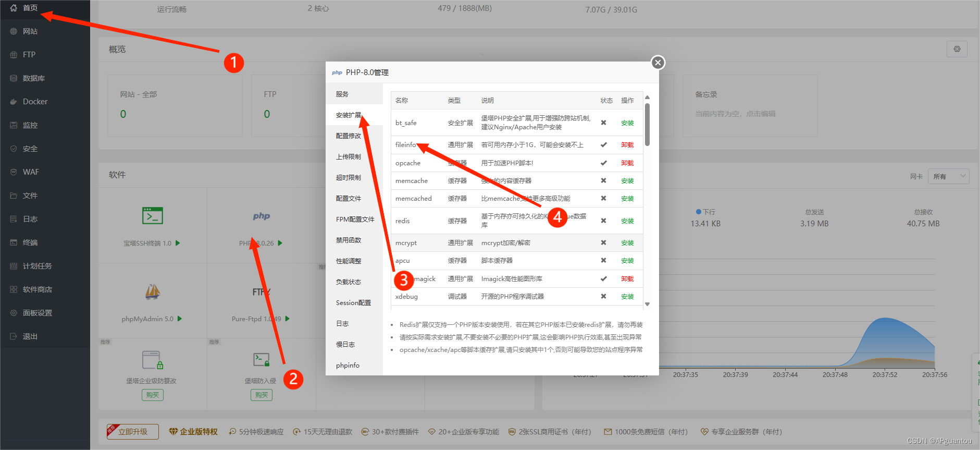Click the 日志 icon in sidebar
This screenshot has height=450, width=980.
[14, 219]
